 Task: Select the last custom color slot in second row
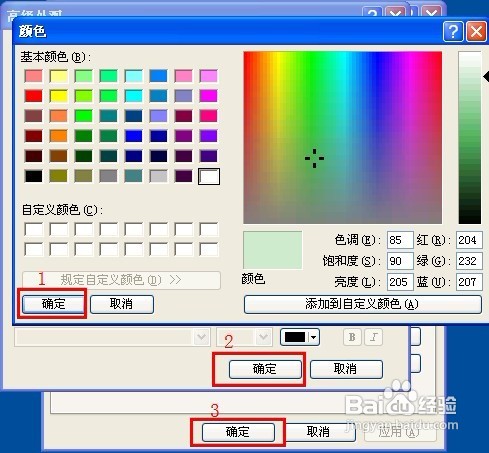(x=209, y=249)
